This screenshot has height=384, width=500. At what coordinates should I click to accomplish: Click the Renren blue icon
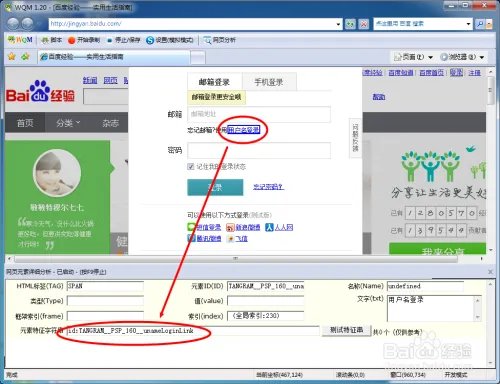(269, 227)
